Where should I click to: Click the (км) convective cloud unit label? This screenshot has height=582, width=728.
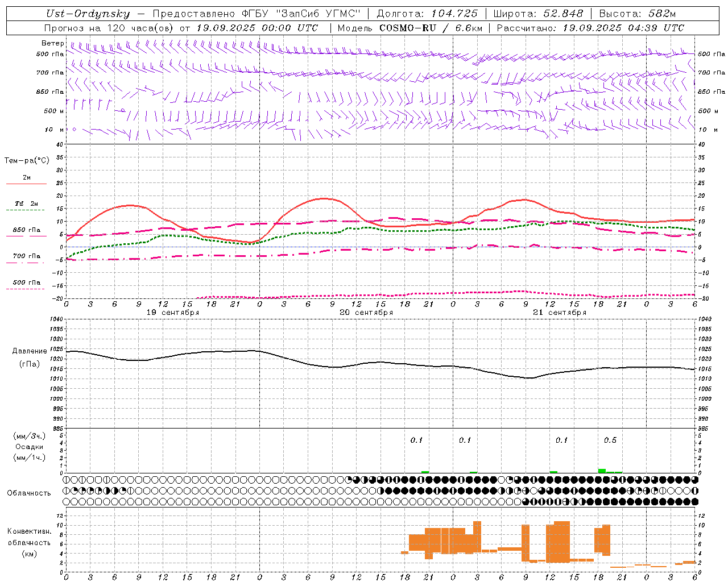coord(30,554)
